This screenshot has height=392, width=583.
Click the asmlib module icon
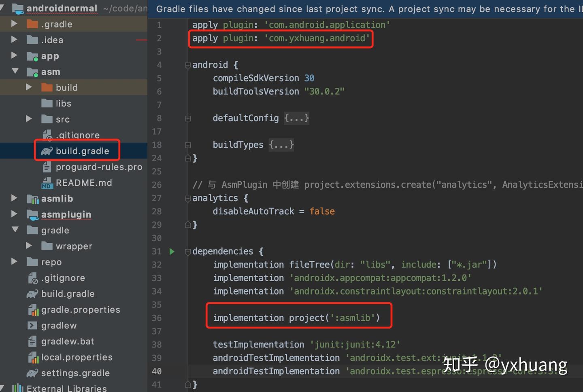click(x=32, y=199)
